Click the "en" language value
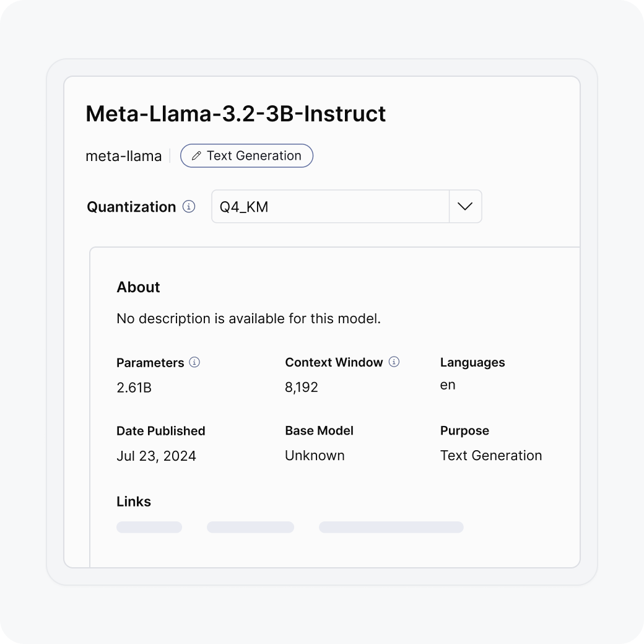The width and height of the screenshot is (644, 644). pos(448,385)
